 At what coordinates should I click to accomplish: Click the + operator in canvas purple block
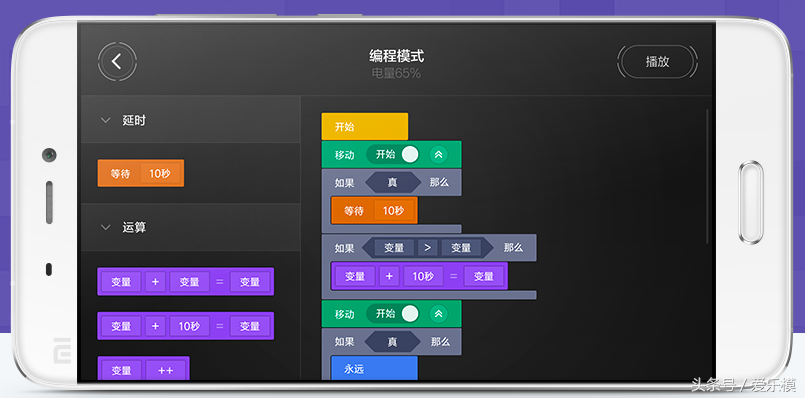click(389, 276)
